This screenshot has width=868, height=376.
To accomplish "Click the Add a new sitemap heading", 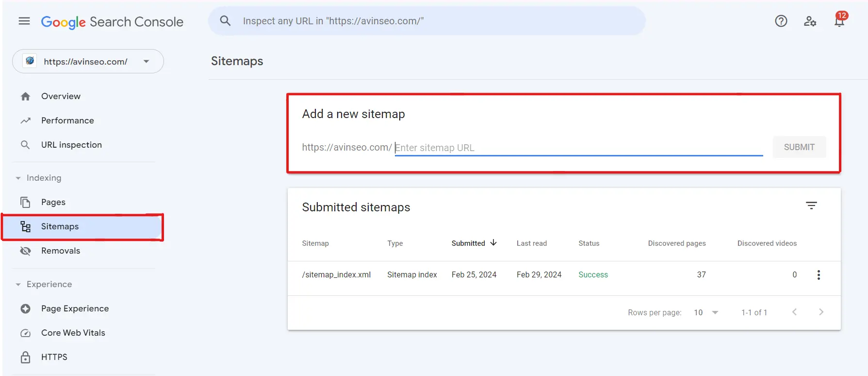I will tap(353, 114).
